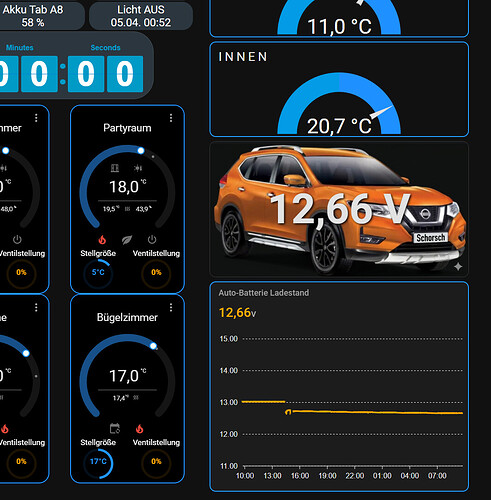Click the sparkle icon on car picture
Viewport: 491px width, 500px height.
[458, 266]
